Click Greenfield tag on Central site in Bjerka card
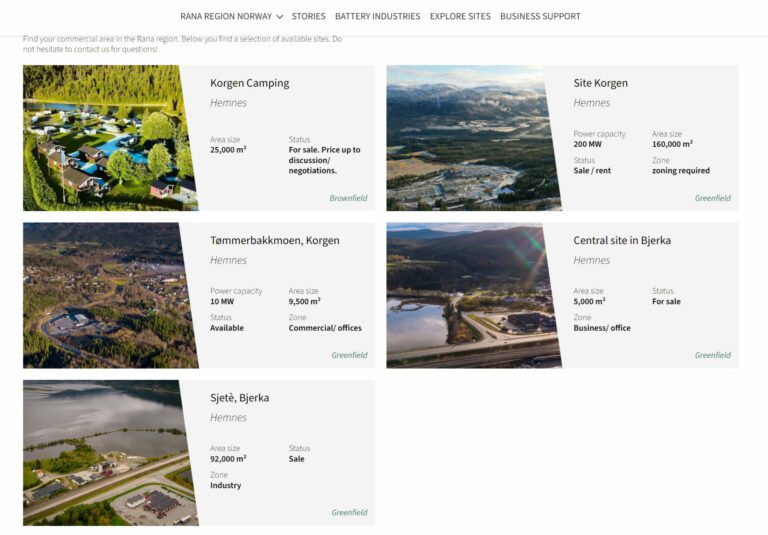 point(712,355)
